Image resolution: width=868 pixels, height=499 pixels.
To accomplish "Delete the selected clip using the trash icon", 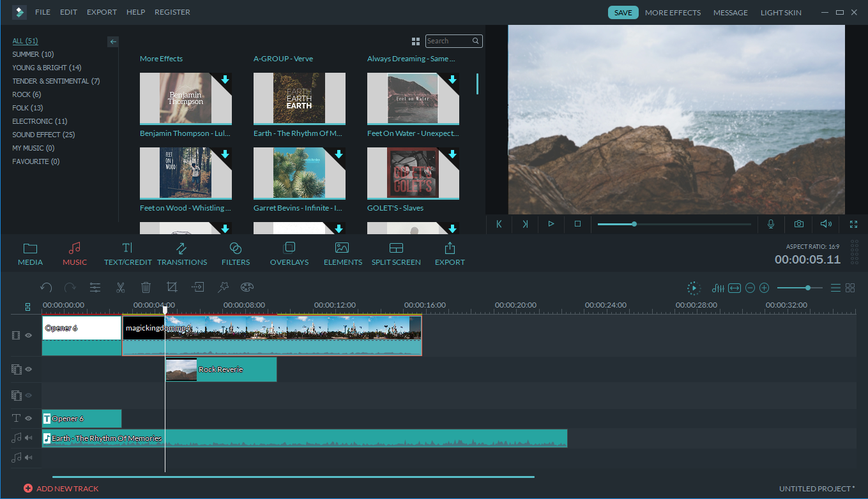I will click(x=146, y=287).
